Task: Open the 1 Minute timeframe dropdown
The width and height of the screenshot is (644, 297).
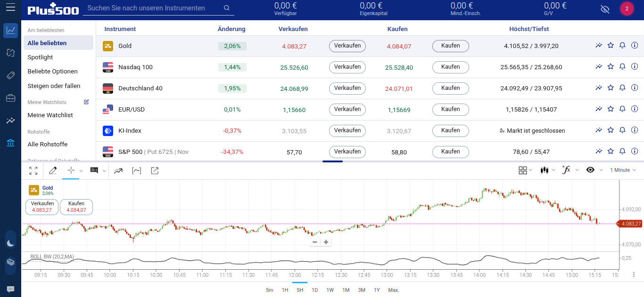Action: [x=622, y=170]
